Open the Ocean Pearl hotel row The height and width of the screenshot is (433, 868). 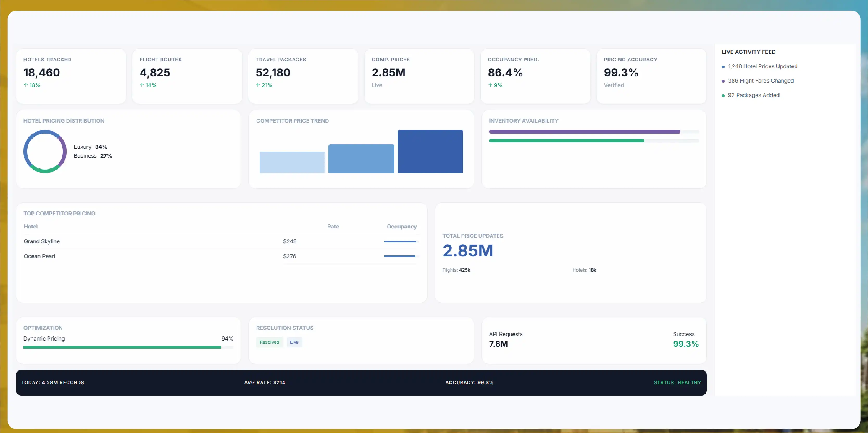pos(221,256)
